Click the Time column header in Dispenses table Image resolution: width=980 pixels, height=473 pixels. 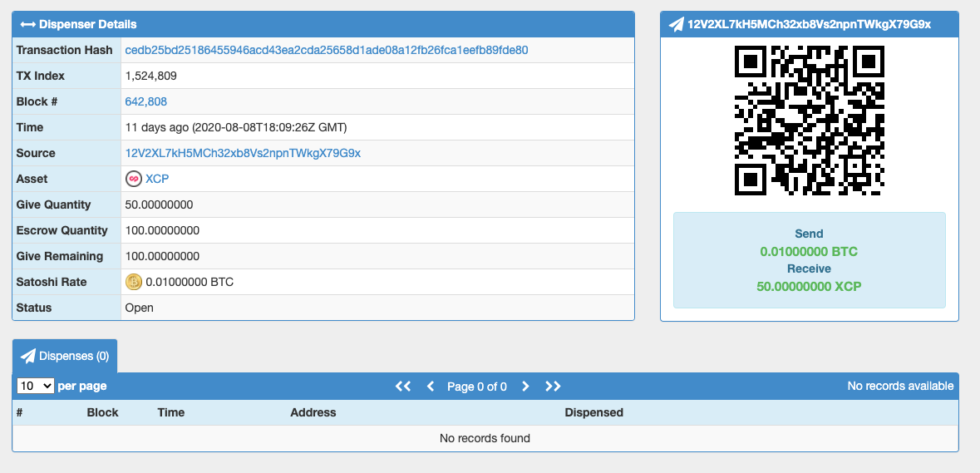click(x=170, y=412)
